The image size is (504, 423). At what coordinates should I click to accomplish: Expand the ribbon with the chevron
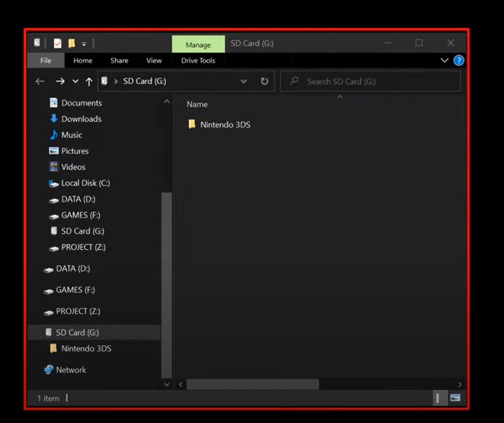[x=444, y=60]
